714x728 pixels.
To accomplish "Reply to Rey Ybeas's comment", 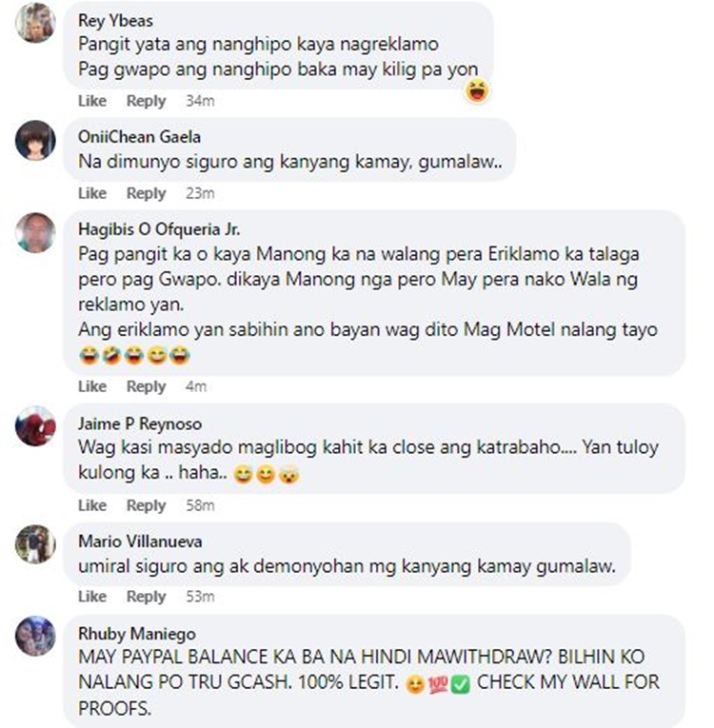I will [146, 101].
